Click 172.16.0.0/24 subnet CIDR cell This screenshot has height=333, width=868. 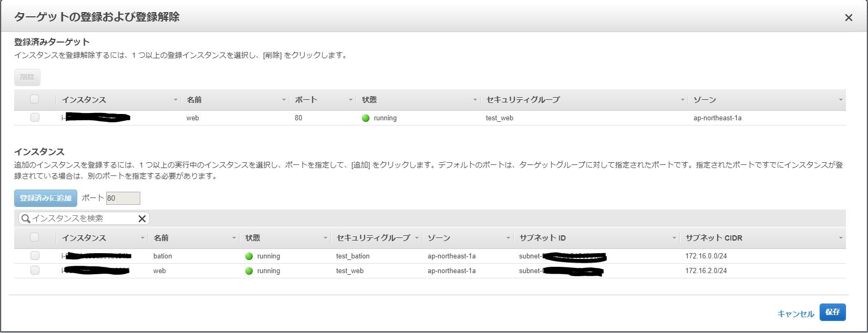coord(706,256)
